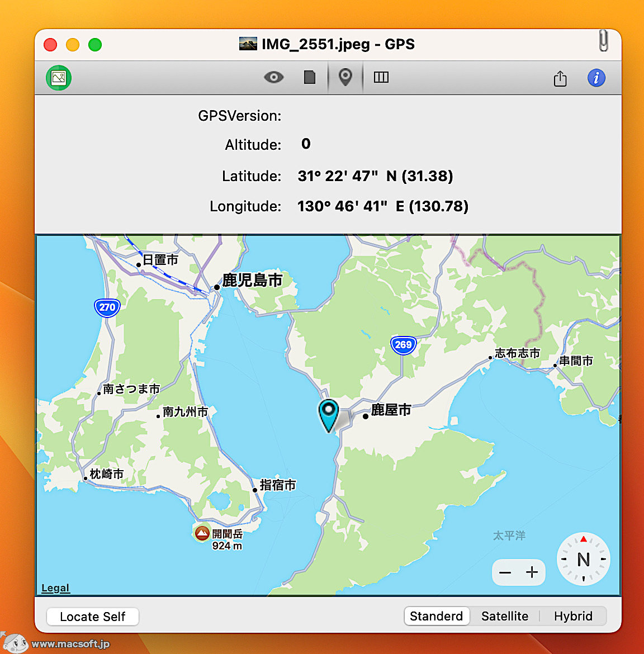The height and width of the screenshot is (654, 644).
Task: Zoom out using the minus control
Action: [505, 572]
